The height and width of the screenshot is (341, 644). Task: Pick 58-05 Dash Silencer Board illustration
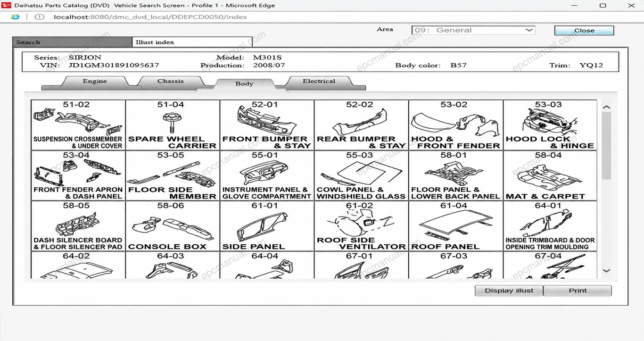coord(78,226)
